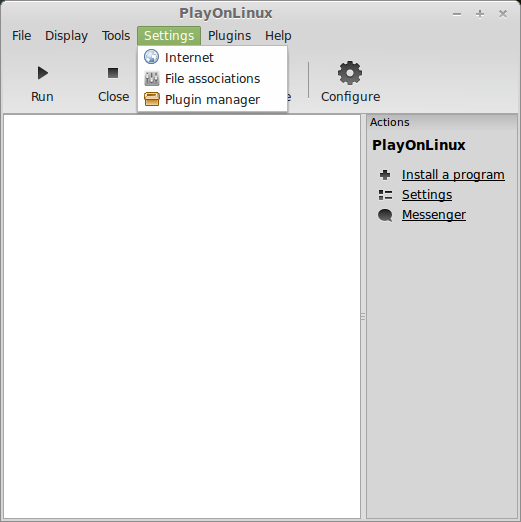Collapse the open Settings menu
Viewport: 521px width, 522px height.
[169, 36]
